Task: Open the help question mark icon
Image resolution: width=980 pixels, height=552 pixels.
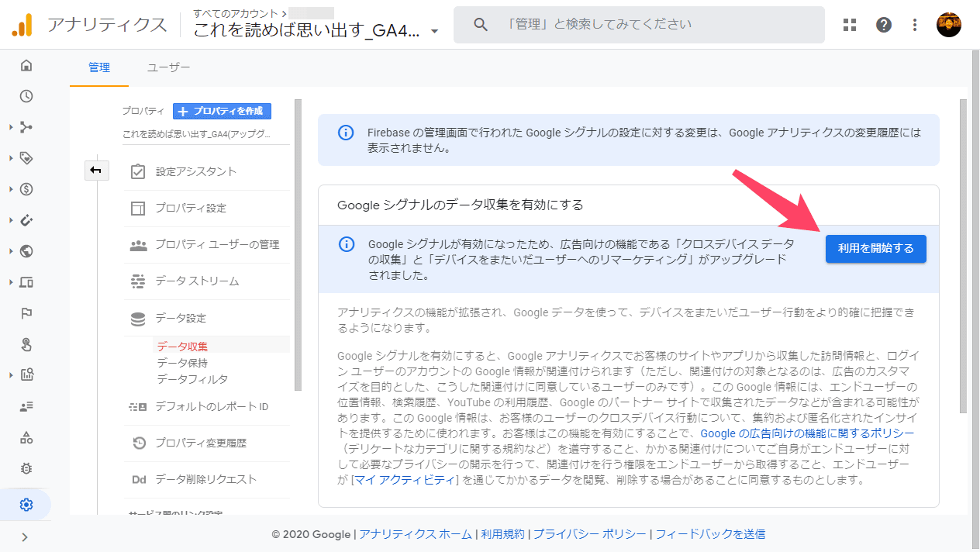Action: click(x=884, y=25)
